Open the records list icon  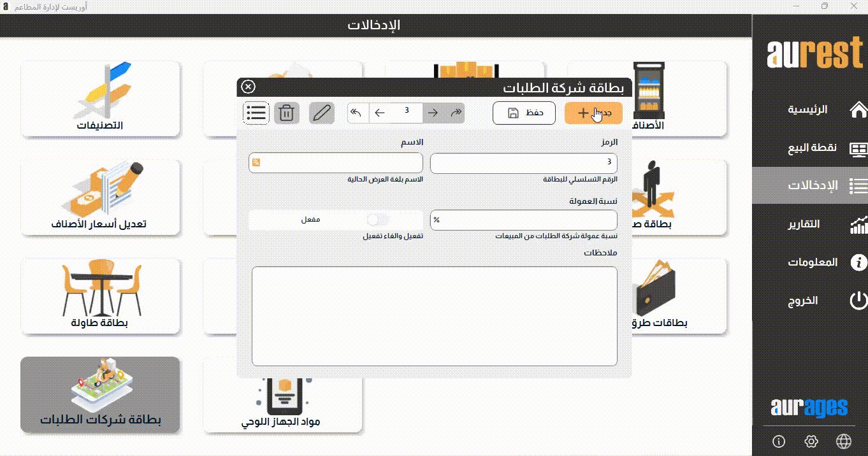tap(256, 113)
